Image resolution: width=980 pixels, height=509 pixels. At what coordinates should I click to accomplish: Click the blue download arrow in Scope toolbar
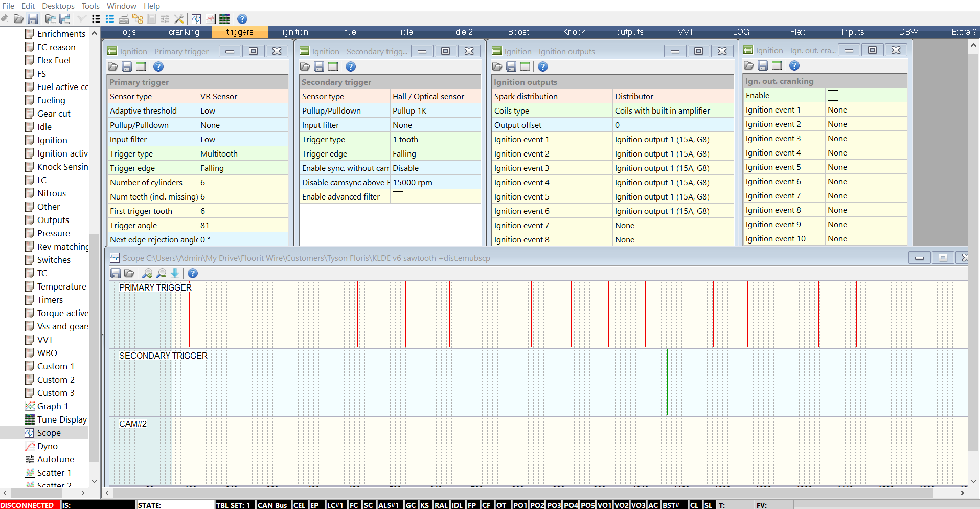175,273
